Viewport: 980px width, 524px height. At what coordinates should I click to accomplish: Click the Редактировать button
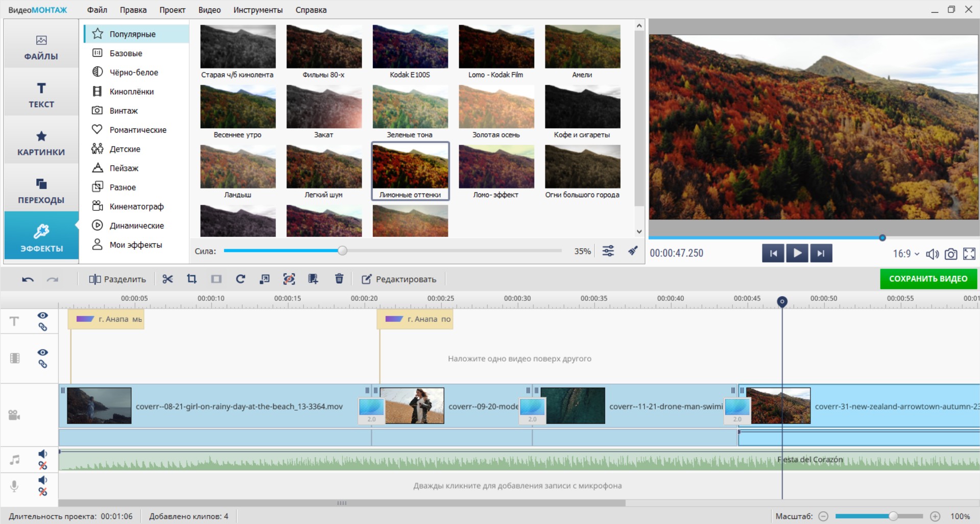tap(399, 279)
